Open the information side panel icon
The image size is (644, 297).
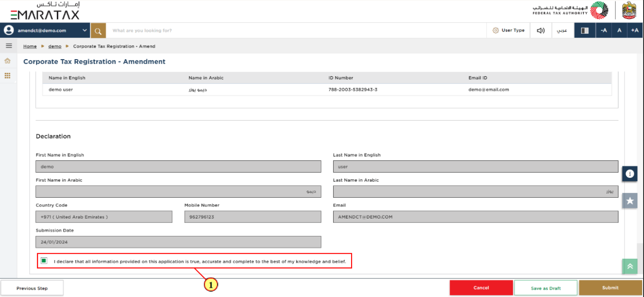coord(630,174)
